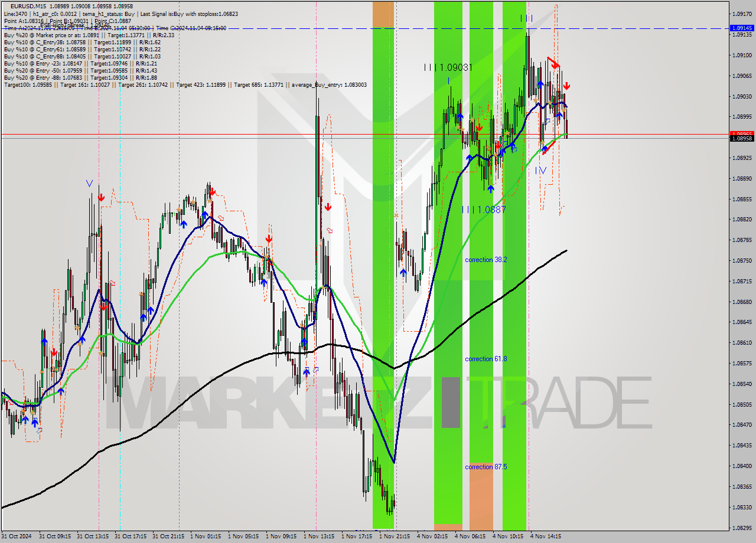This screenshot has width=756, height=543.
Task: Click the 1.08505 price axis value
Action: coord(742,405)
